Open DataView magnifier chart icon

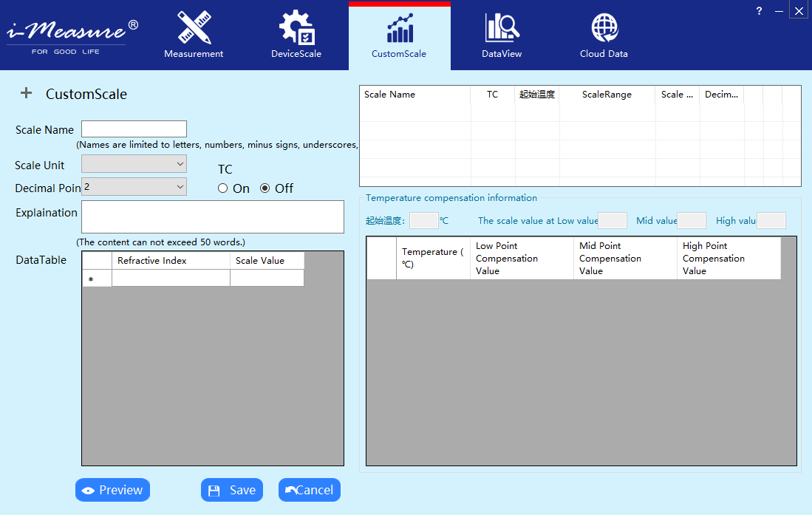502,28
